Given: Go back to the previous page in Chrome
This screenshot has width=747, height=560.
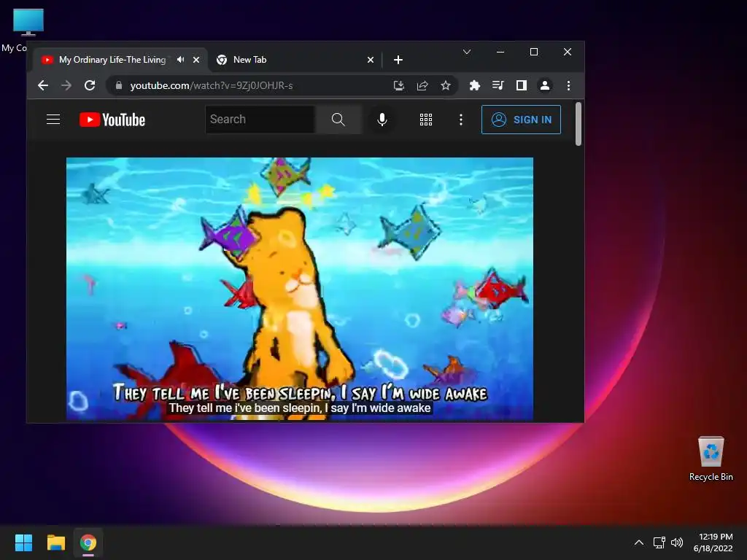Looking at the screenshot, I should [43, 86].
